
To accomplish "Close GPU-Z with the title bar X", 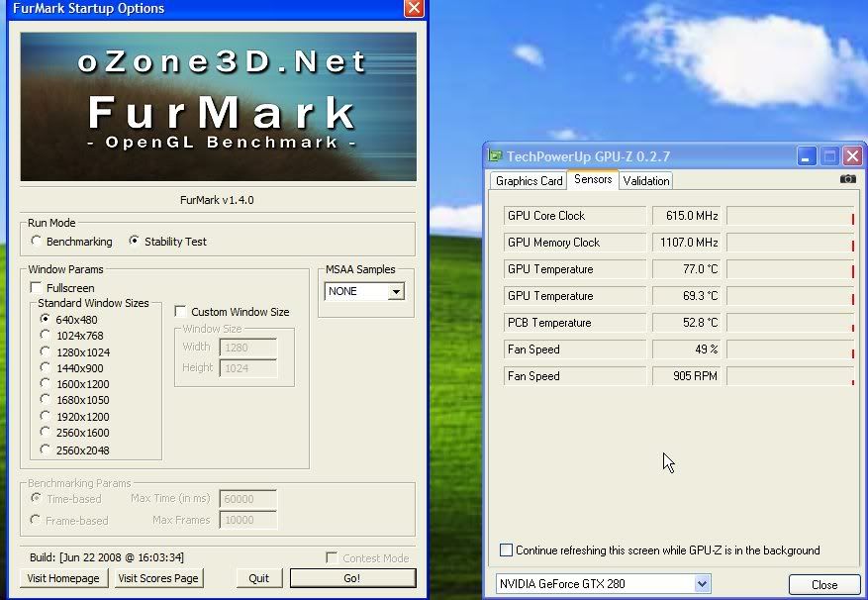I will (852, 156).
